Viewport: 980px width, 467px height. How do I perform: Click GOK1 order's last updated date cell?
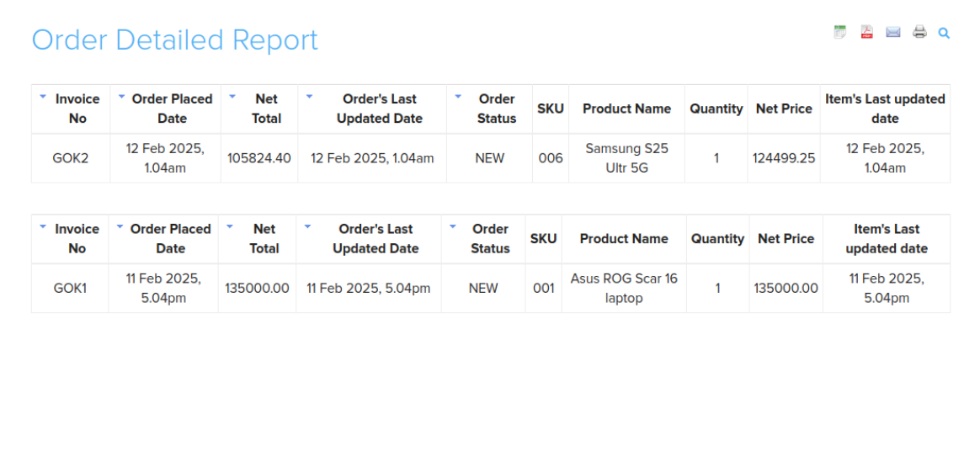tap(368, 288)
